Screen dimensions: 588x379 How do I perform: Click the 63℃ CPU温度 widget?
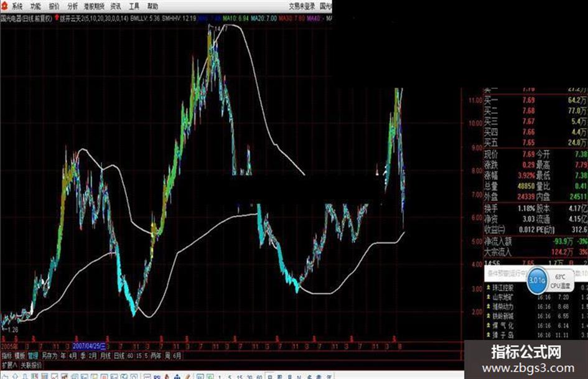[560, 281]
